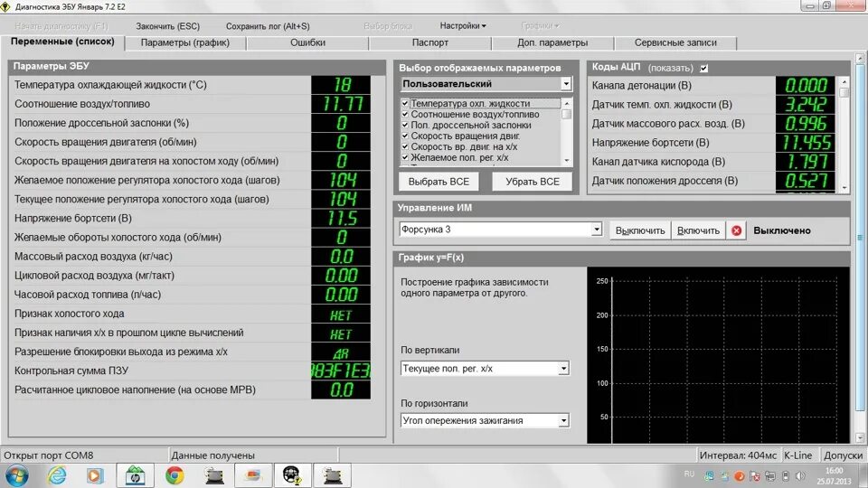Viewport: 868px width, 488px height.
Task: Switch to Параметры (график) tab
Action: [x=184, y=42]
